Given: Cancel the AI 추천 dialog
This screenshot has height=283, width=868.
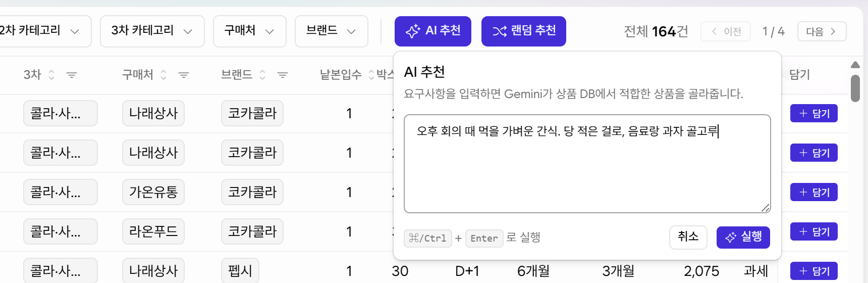Looking at the screenshot, I should click(x=688, y=237).
